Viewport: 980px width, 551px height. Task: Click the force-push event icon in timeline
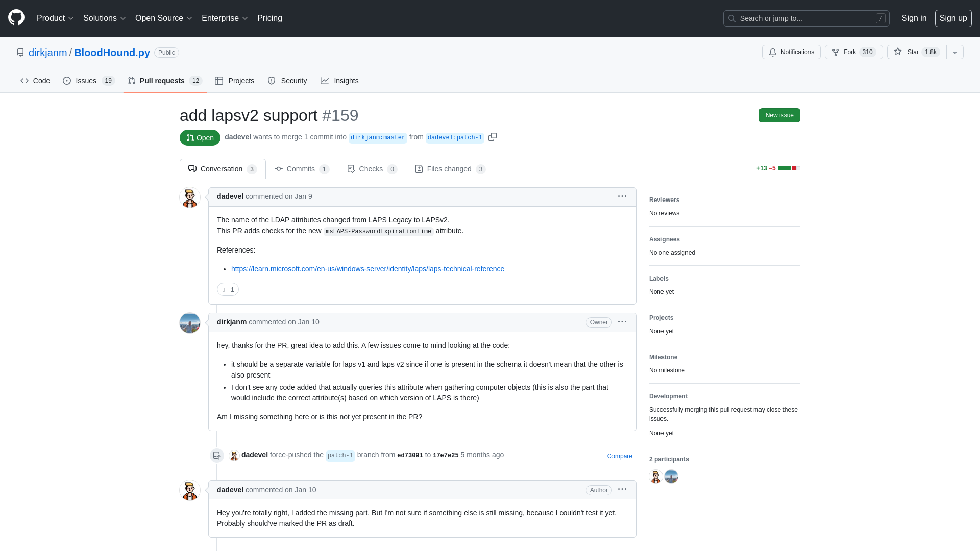217,455
